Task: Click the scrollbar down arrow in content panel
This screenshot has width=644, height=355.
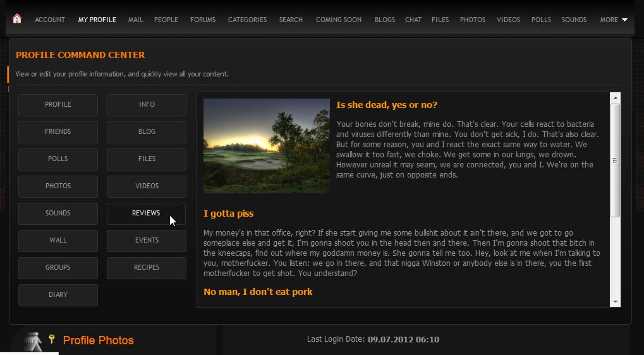Action: click(616, 302)
